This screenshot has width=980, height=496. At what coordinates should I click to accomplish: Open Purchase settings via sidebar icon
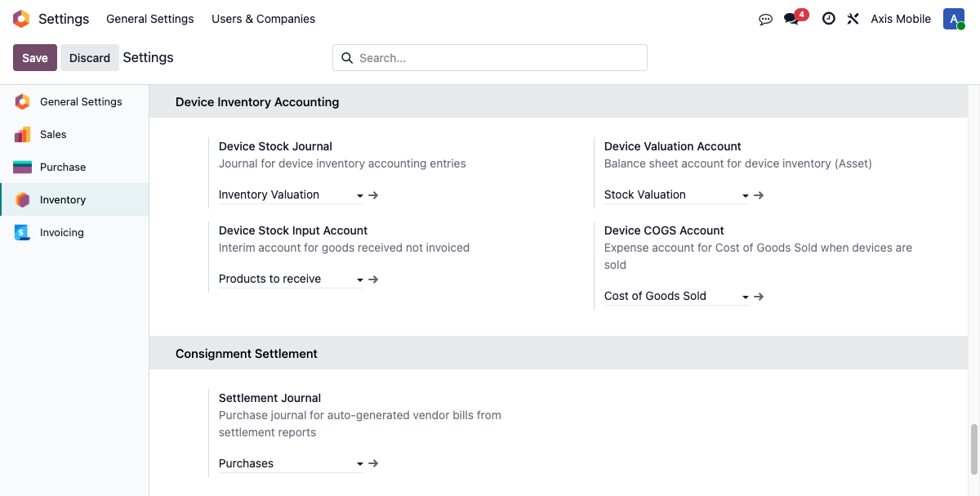[x=24, y=167]
